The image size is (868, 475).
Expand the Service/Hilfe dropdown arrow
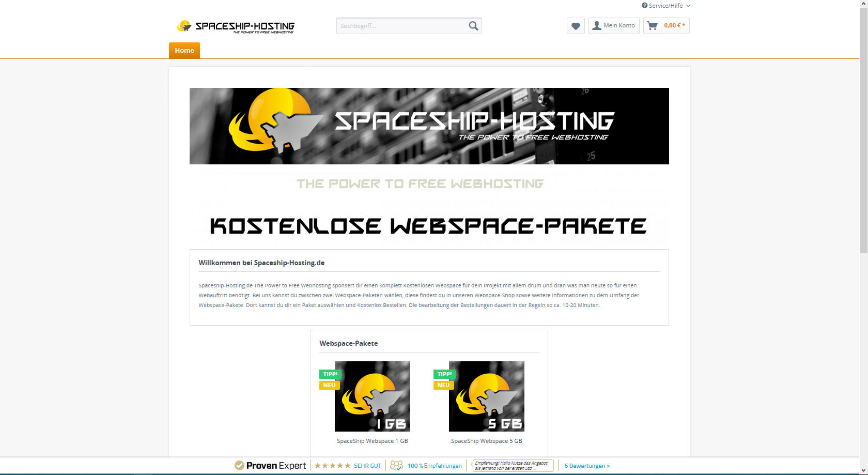(688, 6)
